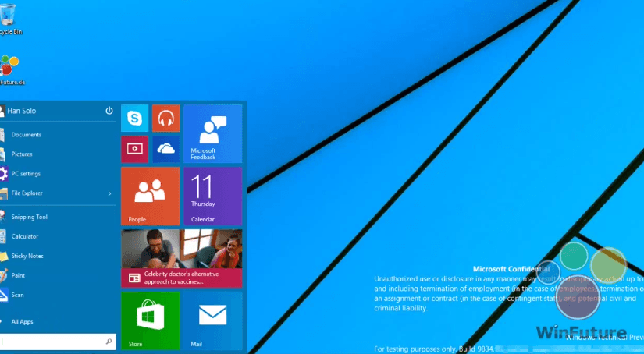
Task: Click the power button in Start menu
Action: tap(109, 111)
